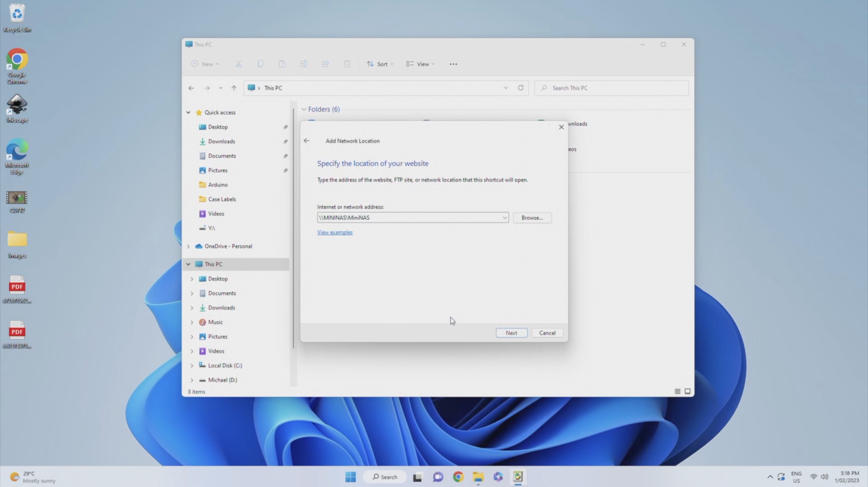Click the View examples link
868x487 pixels.
coord(335,232)
